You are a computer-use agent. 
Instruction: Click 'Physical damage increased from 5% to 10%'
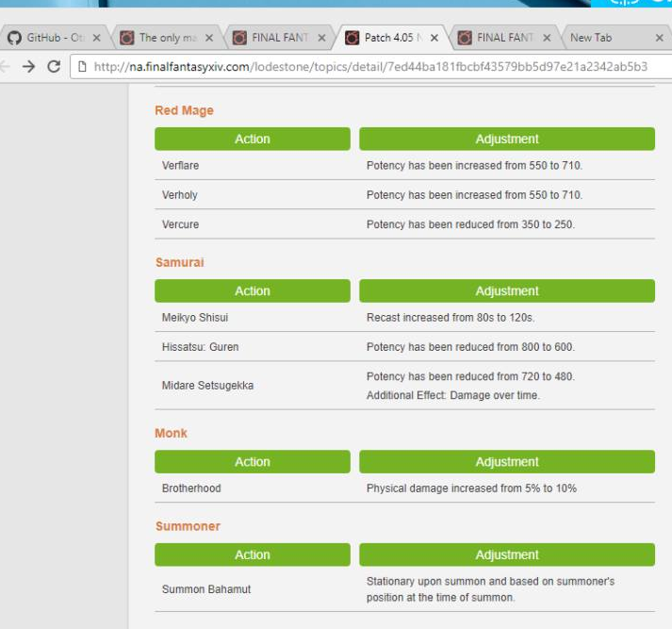(x=471, y=488)
